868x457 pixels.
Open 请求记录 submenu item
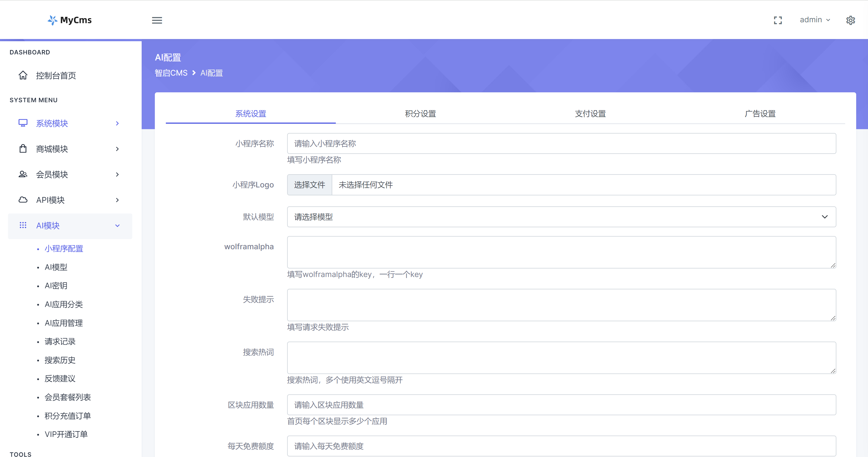60,342
